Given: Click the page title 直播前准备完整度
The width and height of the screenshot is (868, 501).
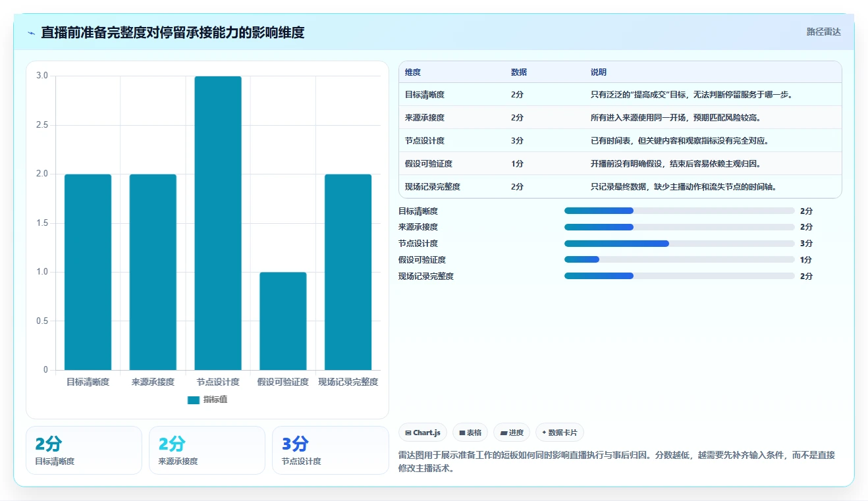Looking at the screenshot, I should tap(173, 32).
